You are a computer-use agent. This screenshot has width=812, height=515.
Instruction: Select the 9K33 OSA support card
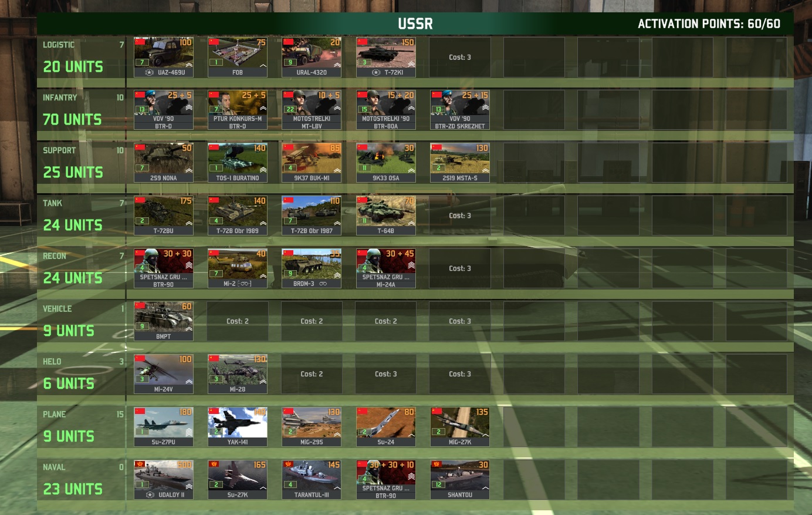click(385, 161)
